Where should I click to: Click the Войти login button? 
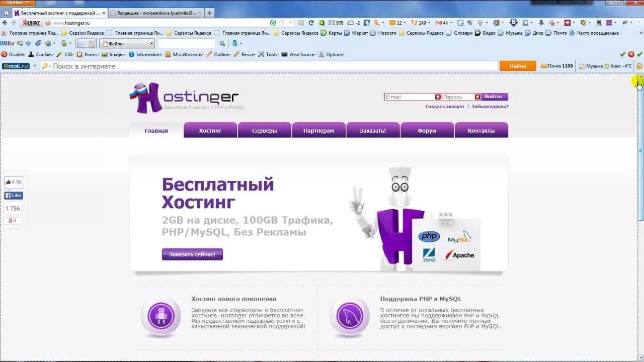pyautogui.click(x=495, y=97)
